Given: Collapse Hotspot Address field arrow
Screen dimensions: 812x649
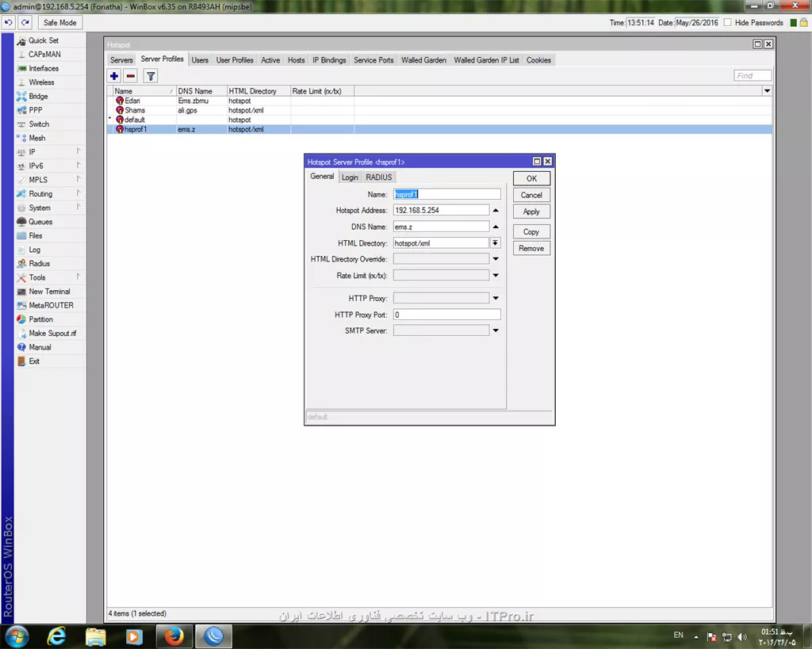Looking at the screenshot, I should [x=496, y=210].
